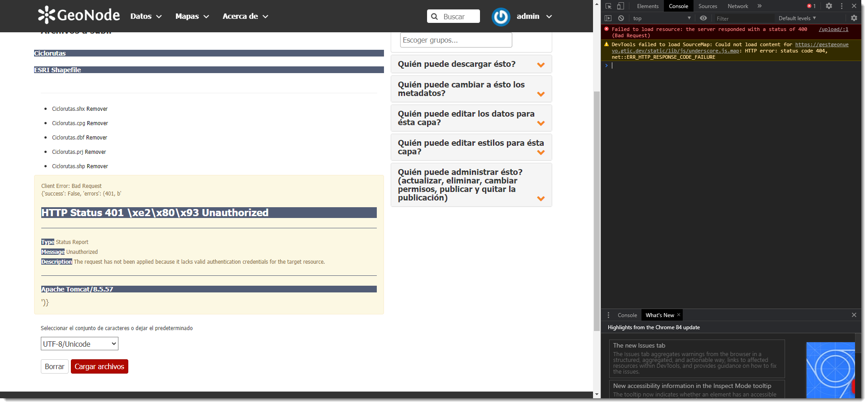This screenshot has width=868, height=405.
Task: Show more DevTools tabs chevron
Action: point(759,6)
